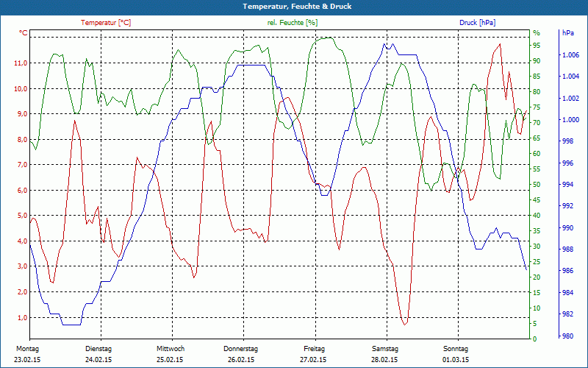
Task: Click the "Dienstag" day label
Action: coord(98,349)
